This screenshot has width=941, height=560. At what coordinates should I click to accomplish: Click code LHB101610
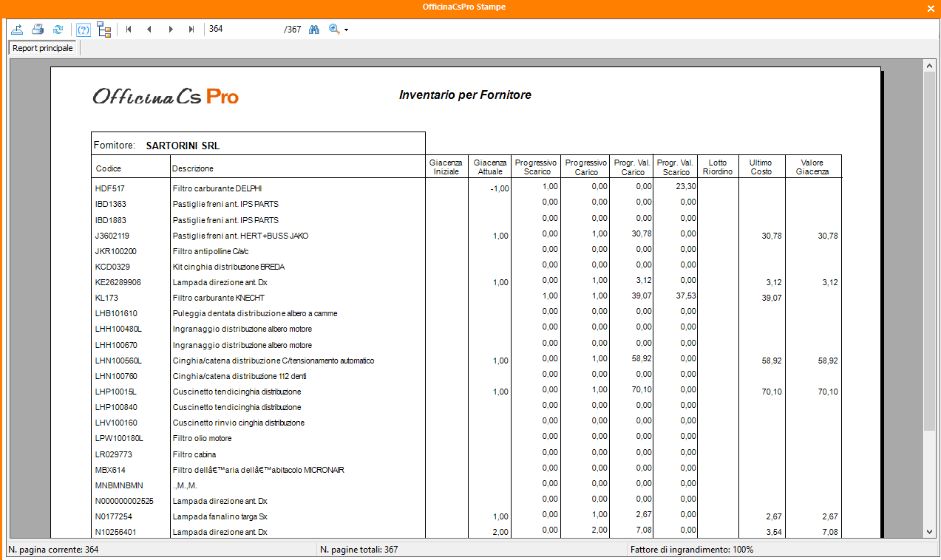[x=116, y=313]
